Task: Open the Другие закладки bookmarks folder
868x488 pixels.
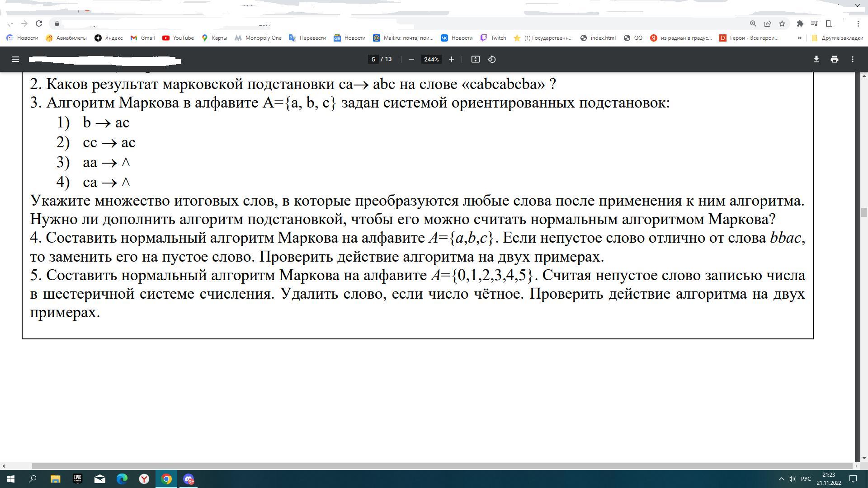Action: pyautogui.click(x=837, y=38)
